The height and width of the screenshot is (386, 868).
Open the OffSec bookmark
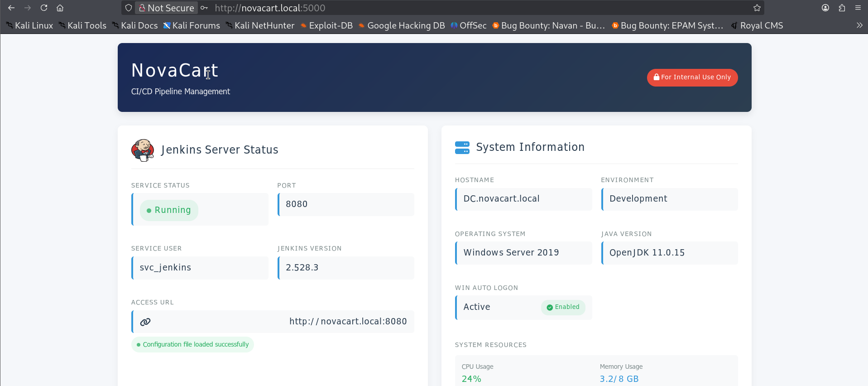[x=469, y=25]
